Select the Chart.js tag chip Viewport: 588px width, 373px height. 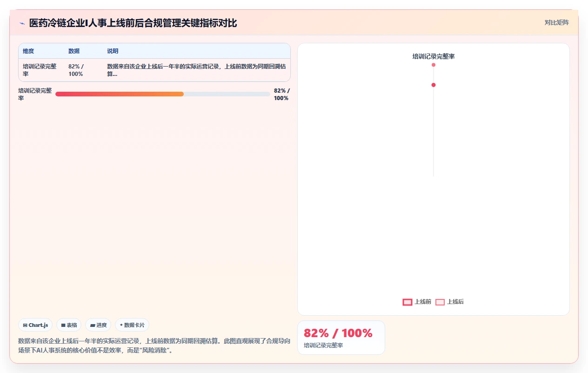(35, 325)
